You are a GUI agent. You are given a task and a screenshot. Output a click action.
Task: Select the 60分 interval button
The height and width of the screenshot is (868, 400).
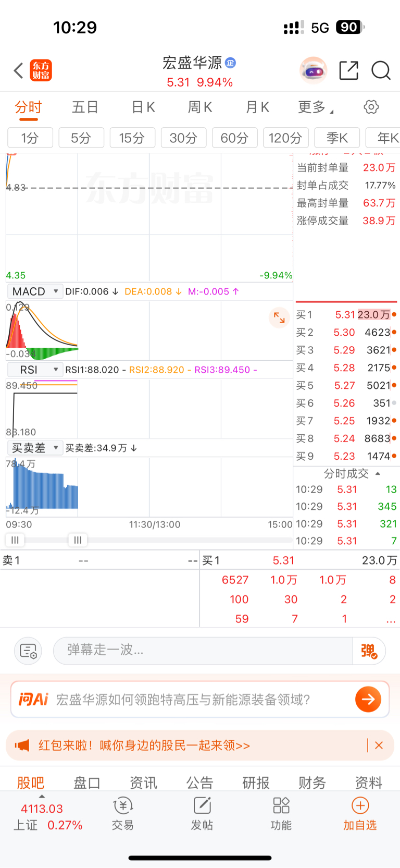(235, 138)
